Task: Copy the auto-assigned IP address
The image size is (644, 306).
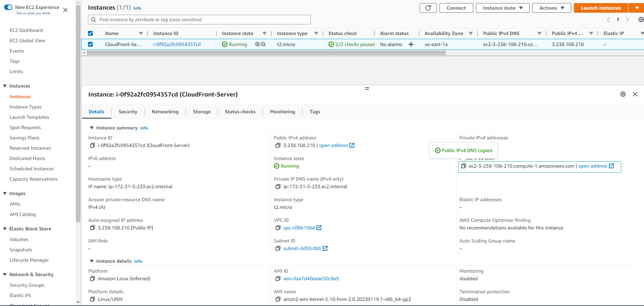Action: (x=92, y=228)
